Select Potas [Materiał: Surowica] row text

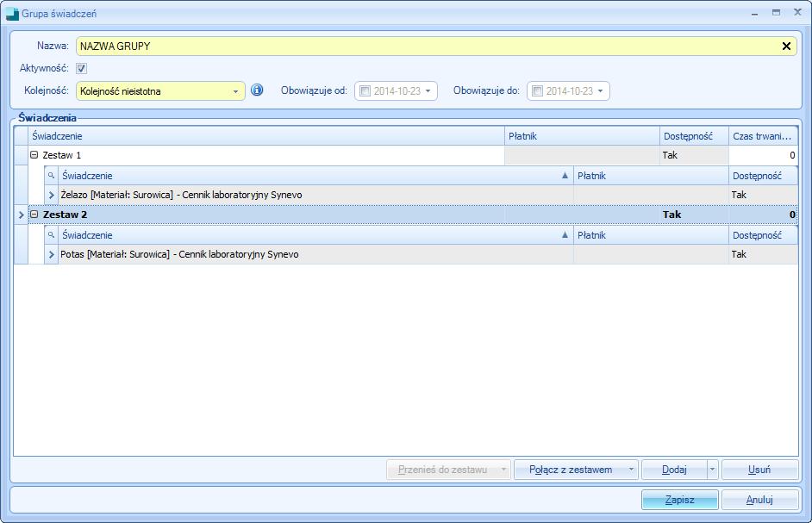179,254
